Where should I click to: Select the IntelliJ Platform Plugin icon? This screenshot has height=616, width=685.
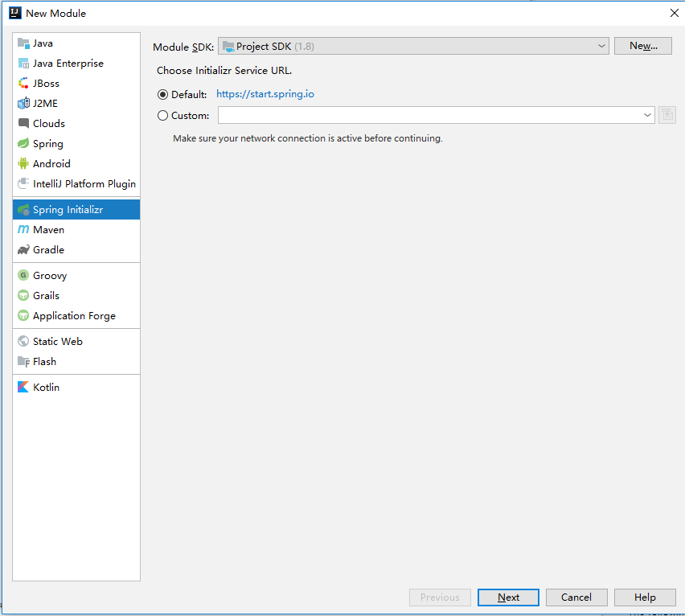pyautogui.click(x=23, y=183)
